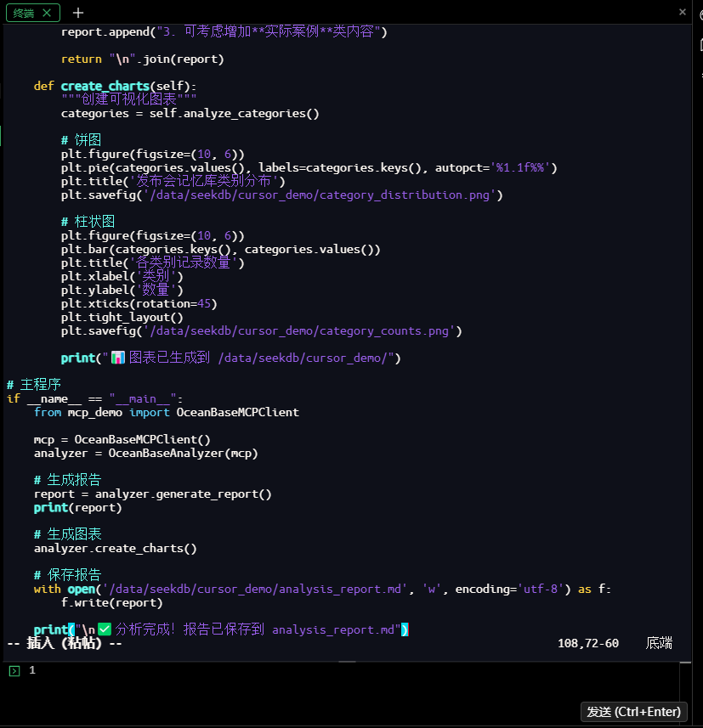Click the 底端 scroll position indicator
The width and height of the screenshot is (703, 728).
pyautogui.click(x=659, y=643)
